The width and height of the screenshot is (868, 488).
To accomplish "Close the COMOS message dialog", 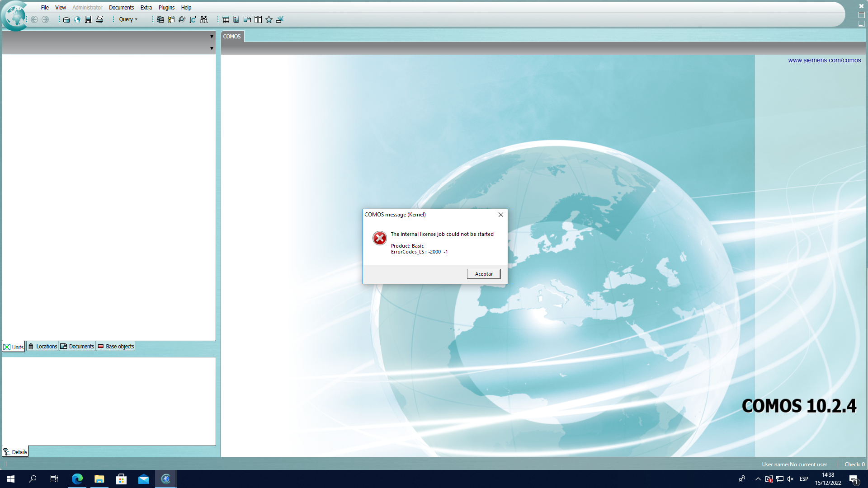I will click(500, 215).
